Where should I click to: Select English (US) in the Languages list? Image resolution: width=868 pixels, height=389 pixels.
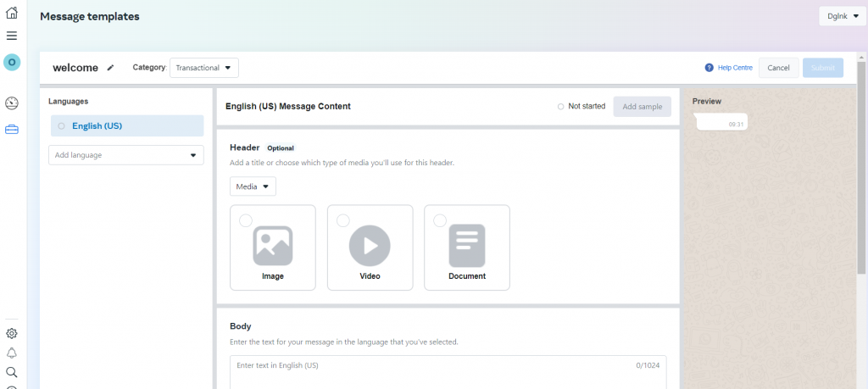click(x=127, y=125)
